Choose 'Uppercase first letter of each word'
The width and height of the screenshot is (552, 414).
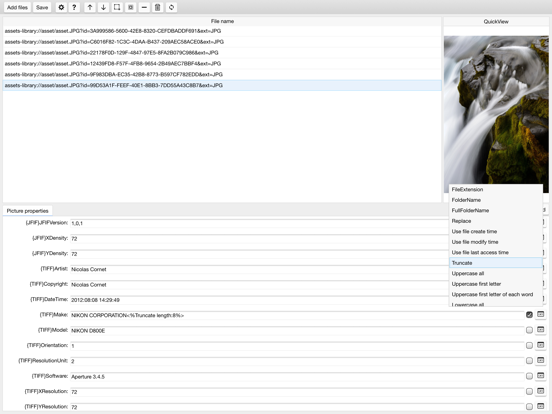tap(496, 294)
